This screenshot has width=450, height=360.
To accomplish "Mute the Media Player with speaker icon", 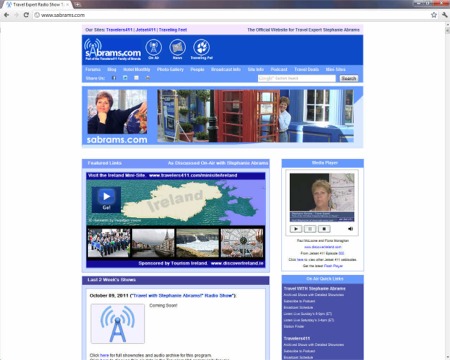I will [350, 229].
